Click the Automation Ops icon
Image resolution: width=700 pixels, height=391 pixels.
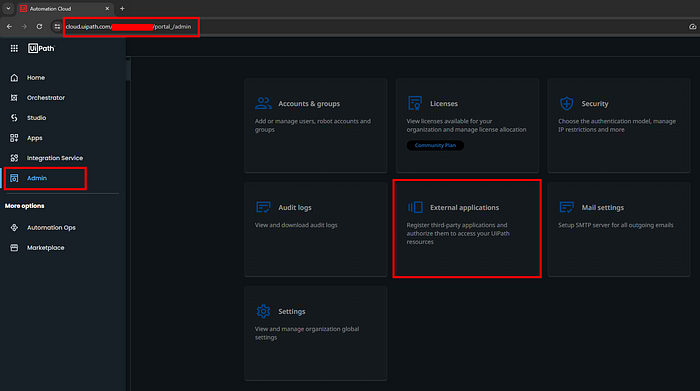[14, 228]
